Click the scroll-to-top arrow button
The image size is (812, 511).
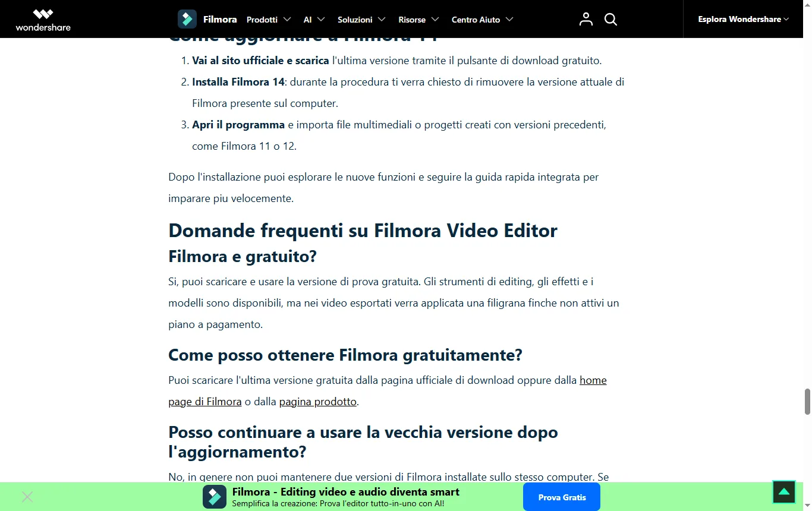point(784,491)
